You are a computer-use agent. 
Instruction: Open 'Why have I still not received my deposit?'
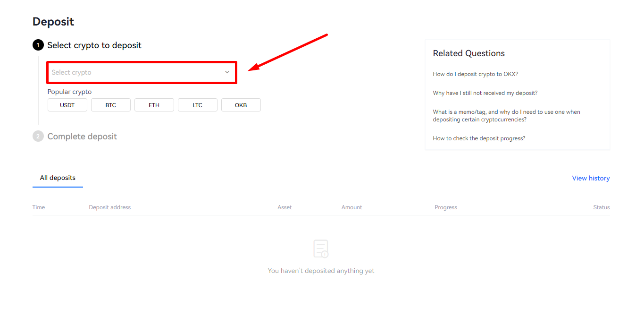click(485, 93)
